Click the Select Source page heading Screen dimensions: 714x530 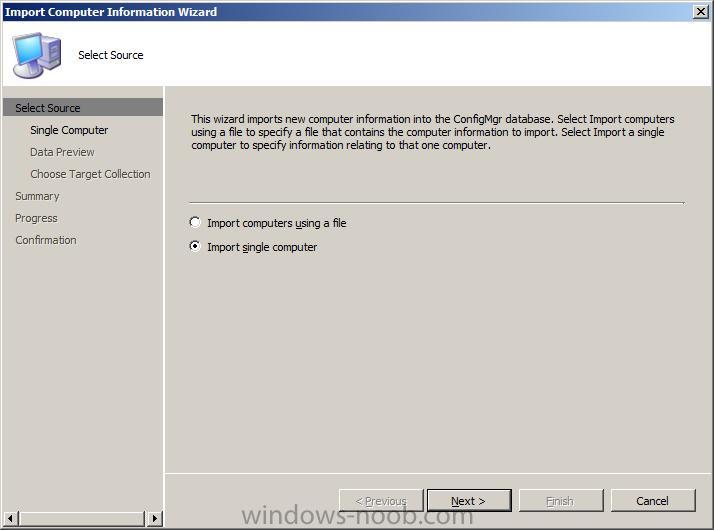click(x=111, y=55)
